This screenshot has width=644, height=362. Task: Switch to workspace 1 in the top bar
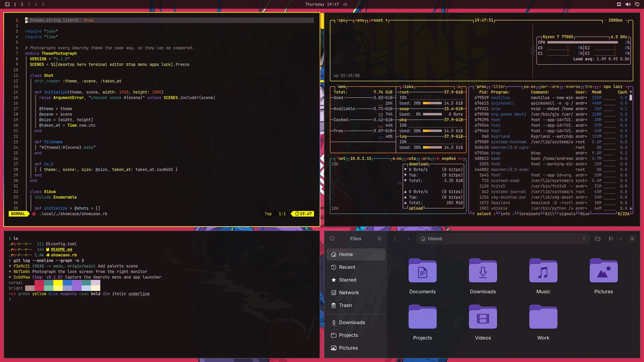[x=15, y=4]
